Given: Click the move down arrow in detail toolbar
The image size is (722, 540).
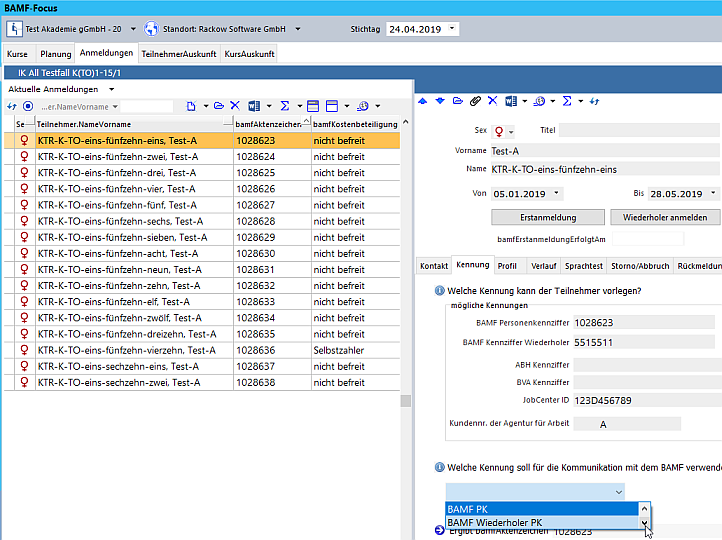Looking at the screenshot, I should pos(440,101).
